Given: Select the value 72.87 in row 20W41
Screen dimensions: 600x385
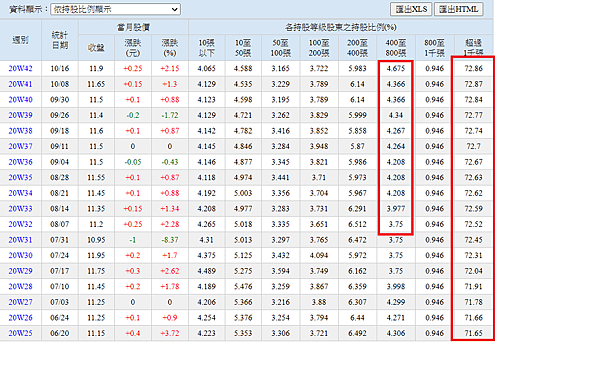Looking at the screenshot, I should (474, 84).
